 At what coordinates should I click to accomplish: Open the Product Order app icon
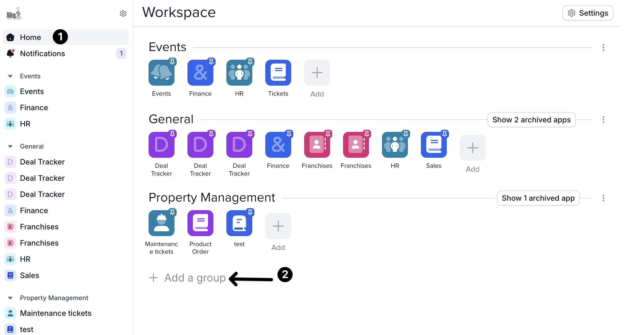200,223
